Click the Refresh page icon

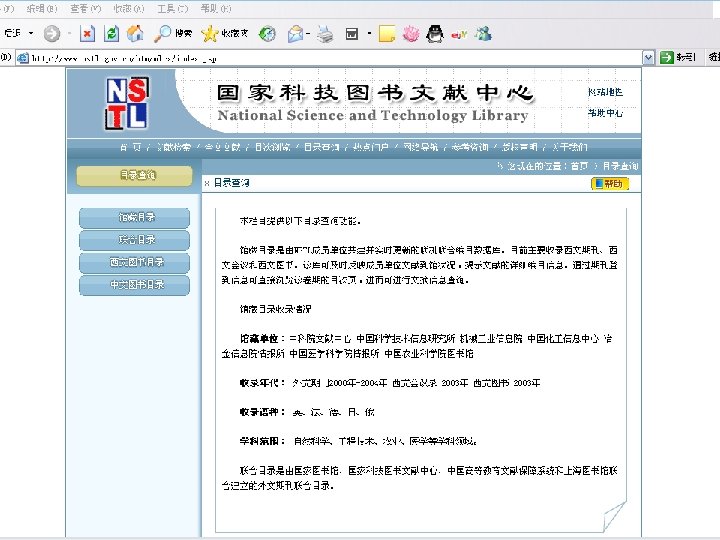click(x=111, y=34)
